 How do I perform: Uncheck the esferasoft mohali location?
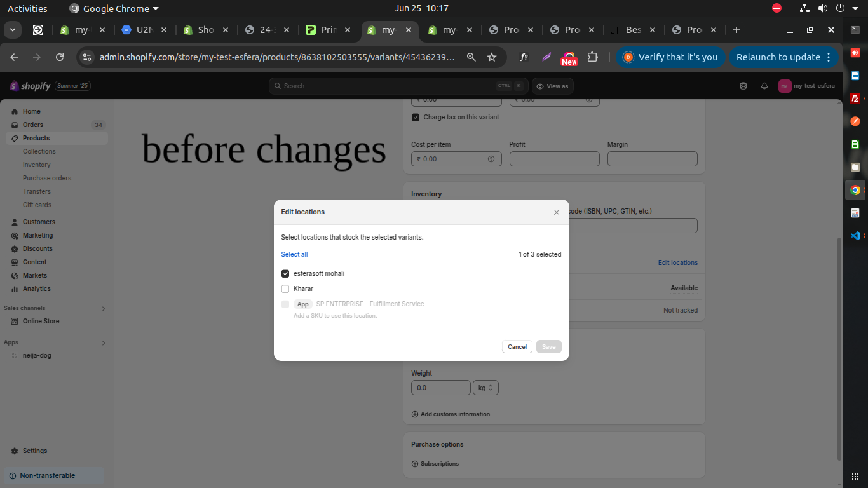coord(285,274)
